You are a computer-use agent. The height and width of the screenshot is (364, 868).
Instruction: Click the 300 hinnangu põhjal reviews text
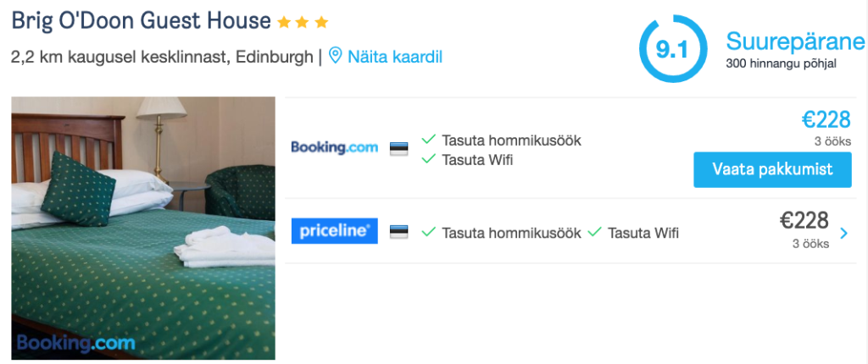click(x=781, y=63)
